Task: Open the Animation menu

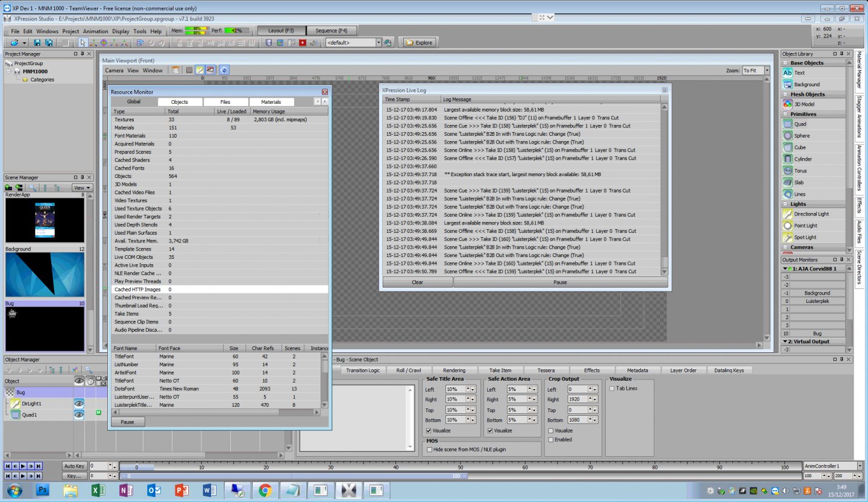Action: click(x=95, y=31)
